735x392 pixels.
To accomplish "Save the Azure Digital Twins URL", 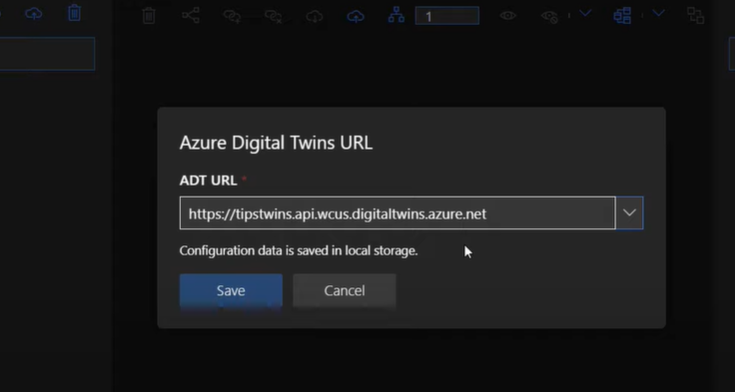I will click(x=231, y=291).
